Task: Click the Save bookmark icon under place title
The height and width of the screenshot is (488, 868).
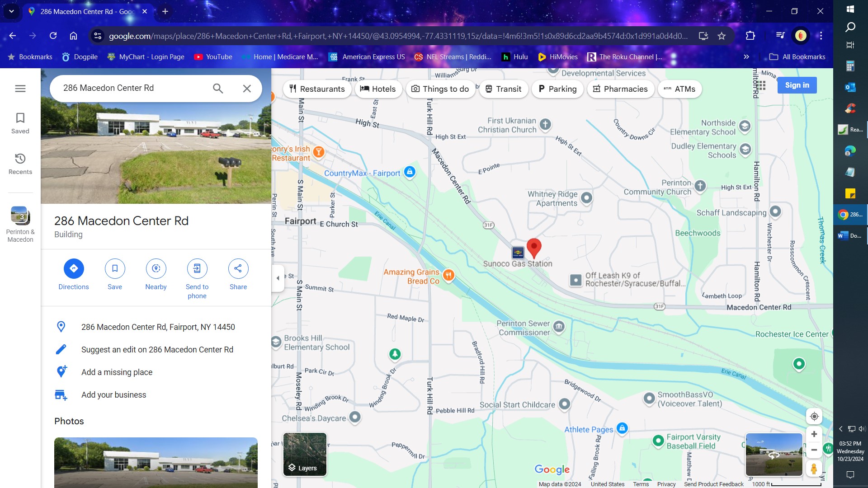Action: point(115,268)
